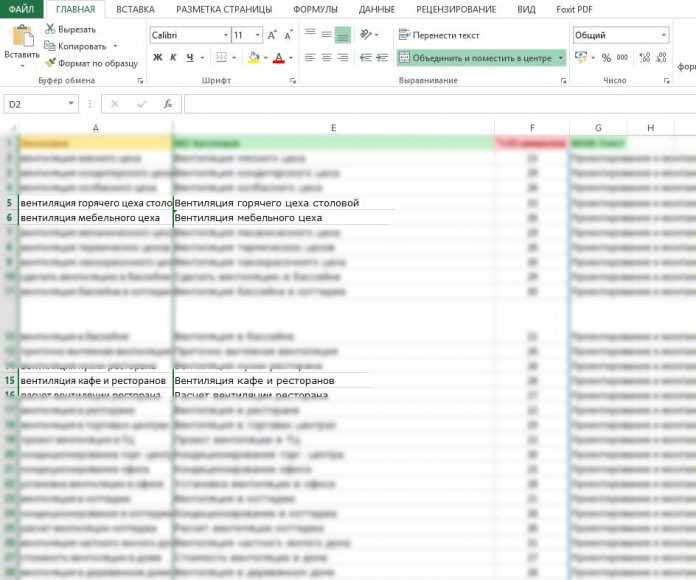
Task: Increase font size with large A icon
Action: pos(272,36)
